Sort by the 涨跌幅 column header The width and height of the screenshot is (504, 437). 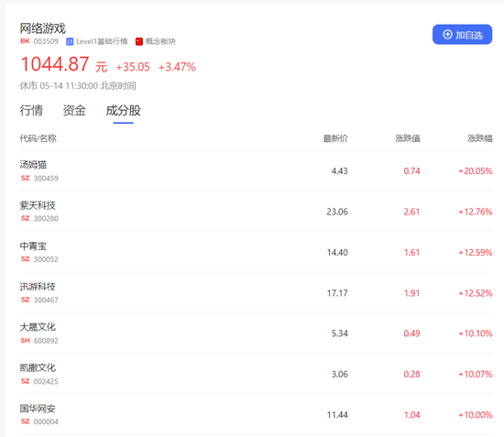480,138
